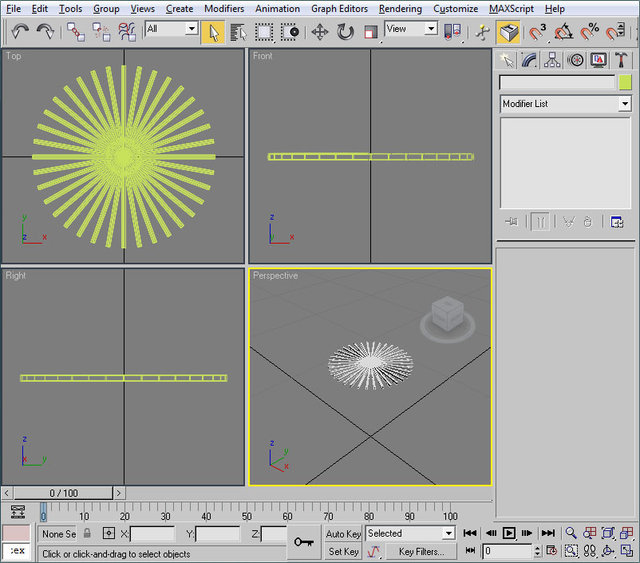
Task: Toggle Set Key mode
Action: coord(343,551)
